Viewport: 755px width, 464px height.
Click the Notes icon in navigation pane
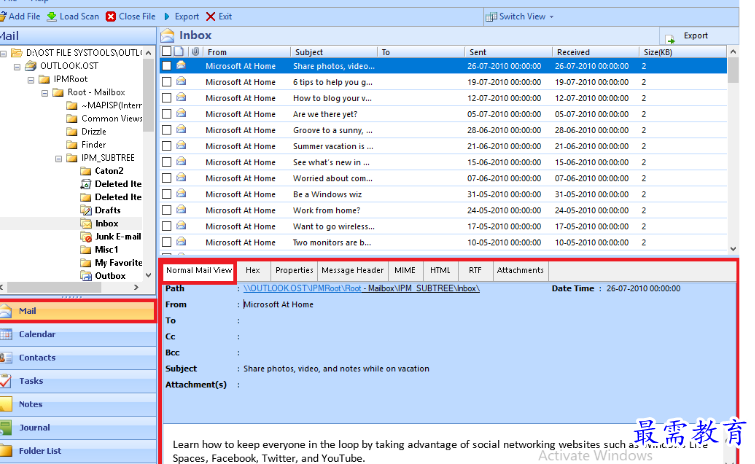(6, 404)
